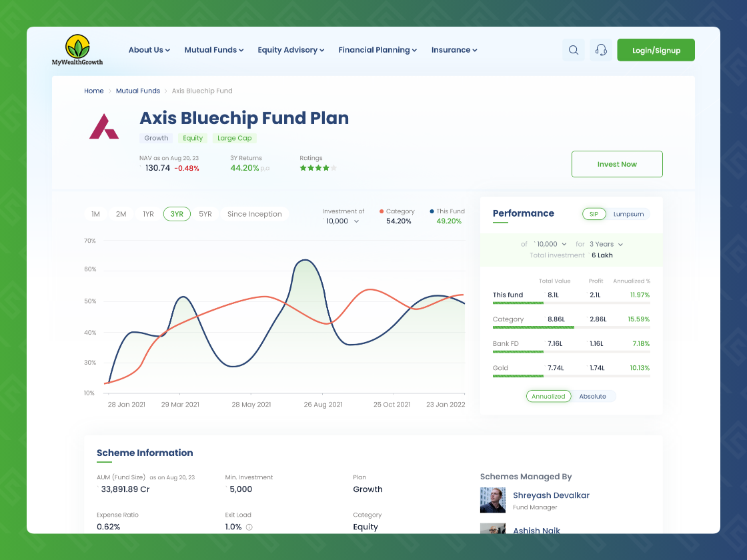Select Annualized returns view

point(548,396)
